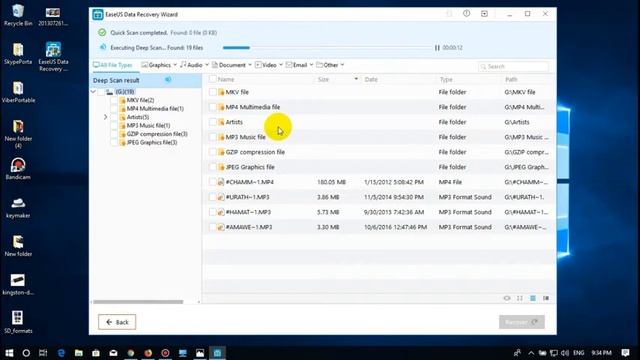Select the Email filter tab
Image resolution: width=640 pixels, height=360 pixels.
point(297,65)
